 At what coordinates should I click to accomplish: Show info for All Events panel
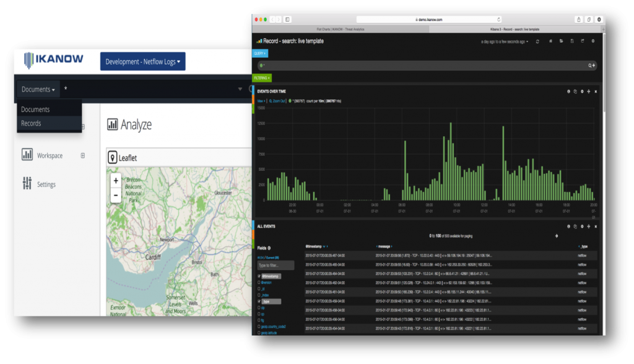(x=568, y=227)
